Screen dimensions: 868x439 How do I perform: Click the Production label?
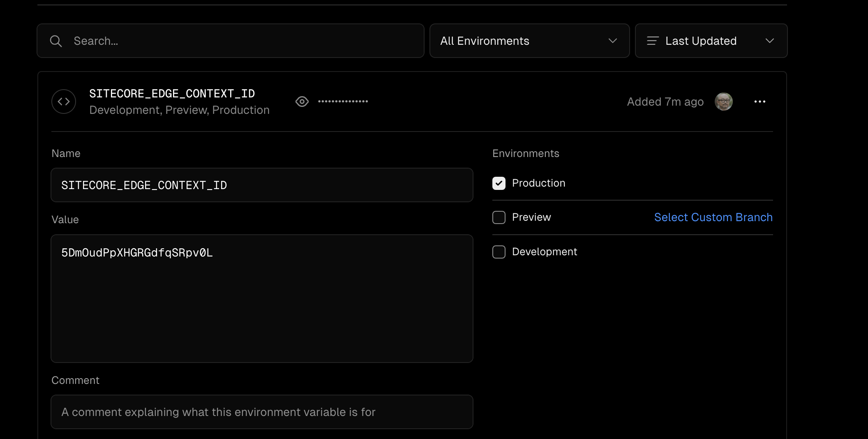tap(539, 183)
